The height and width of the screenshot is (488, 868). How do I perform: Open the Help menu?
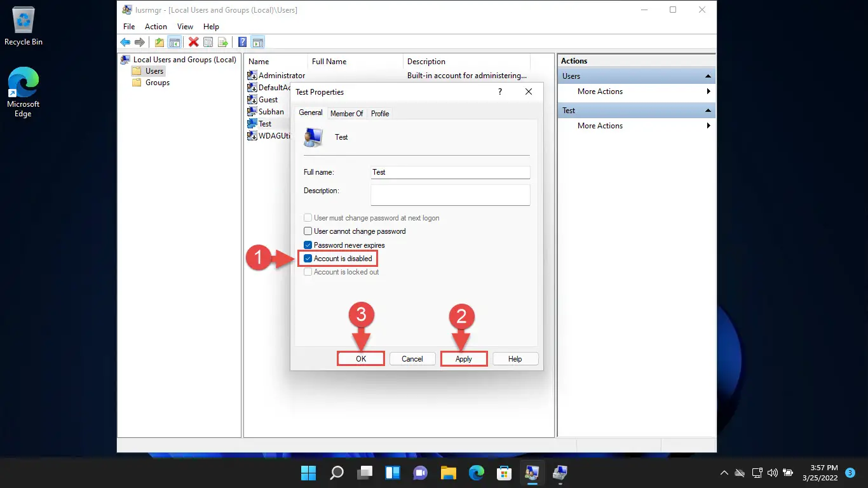pos(211,27)
